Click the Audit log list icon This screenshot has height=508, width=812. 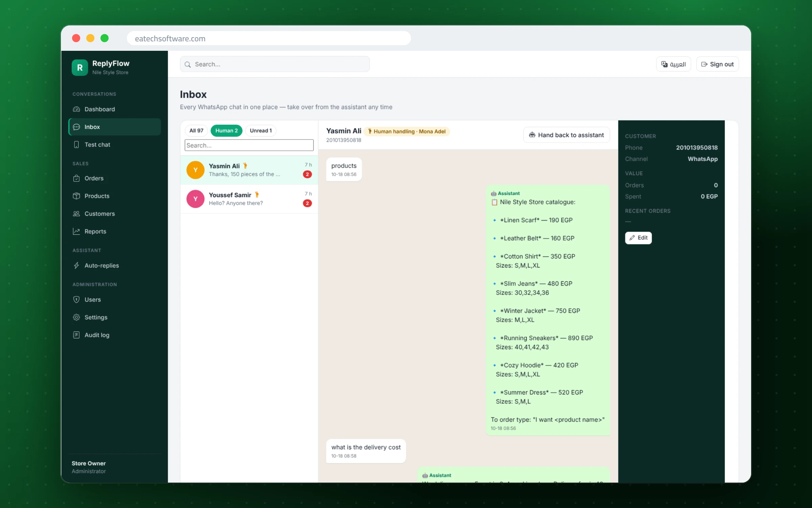[x=76, y=335]
